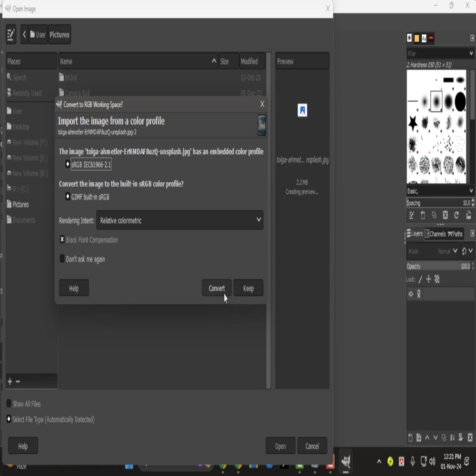Toggle the Black Point Compensation checkbox
This screenshot has height=476, width=476.
click(62, 240)
